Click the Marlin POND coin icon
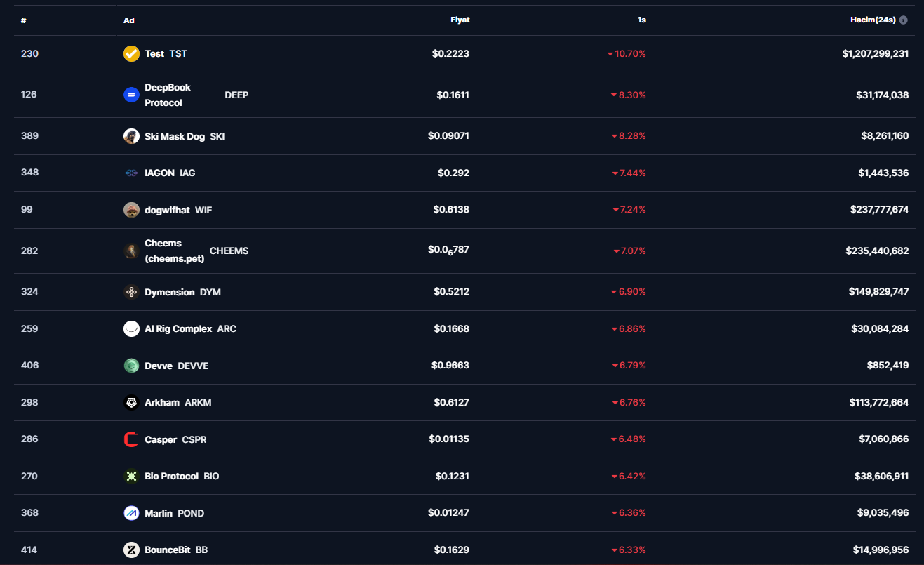 [x=131, y=513]
